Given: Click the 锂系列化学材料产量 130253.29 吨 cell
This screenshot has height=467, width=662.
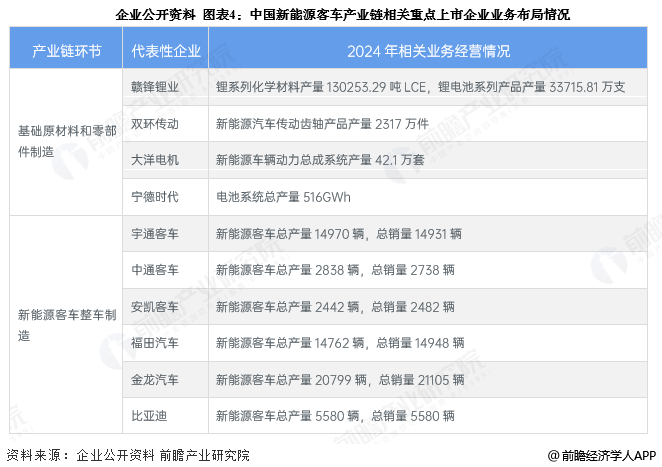Looking at the screenshot, I should (x=428, y=87).
